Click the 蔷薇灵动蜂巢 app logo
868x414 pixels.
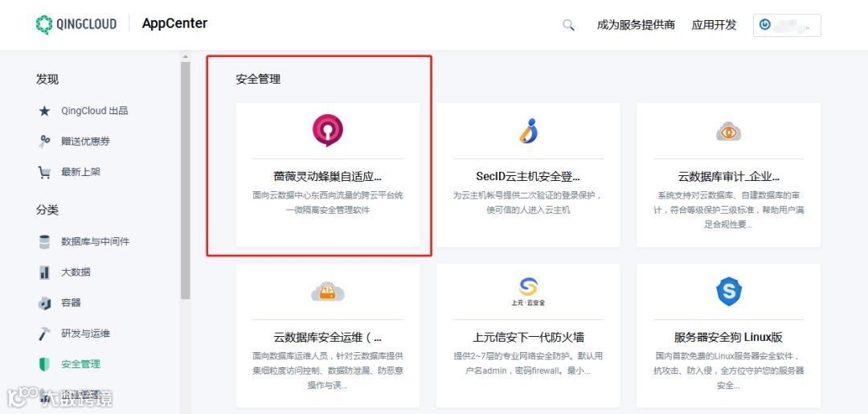(x=328, y=130)
